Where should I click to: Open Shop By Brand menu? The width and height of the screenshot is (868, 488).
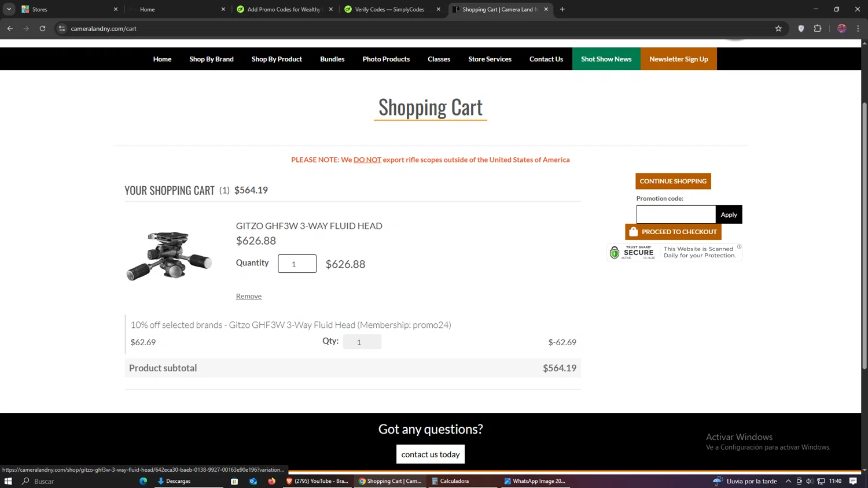click(211, 59)
